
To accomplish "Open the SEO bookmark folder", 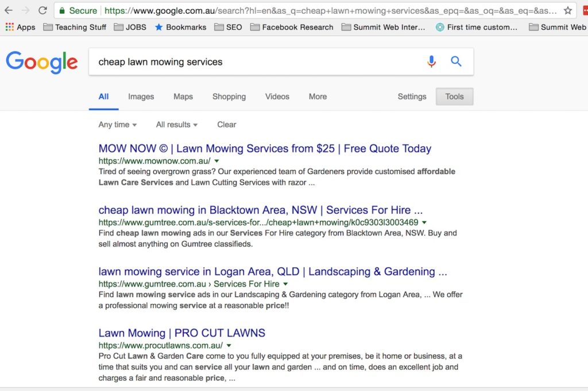I will (x=228, y=27).
